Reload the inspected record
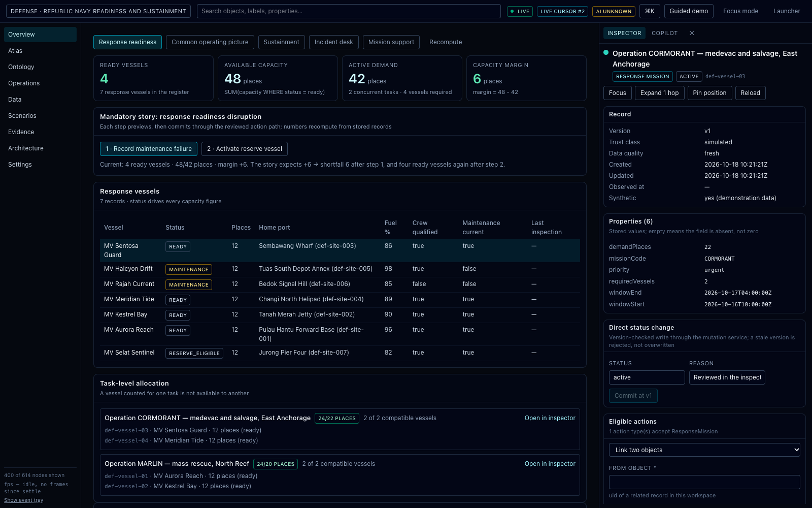This screenshot has width=812, height=508. [x=750, y=93]
